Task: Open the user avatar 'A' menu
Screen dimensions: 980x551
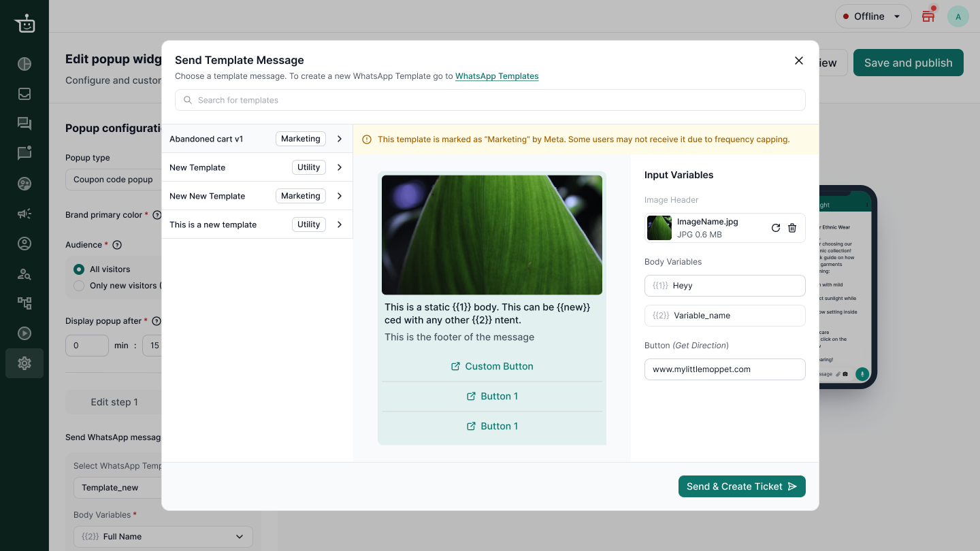Action: pos(958,16)
